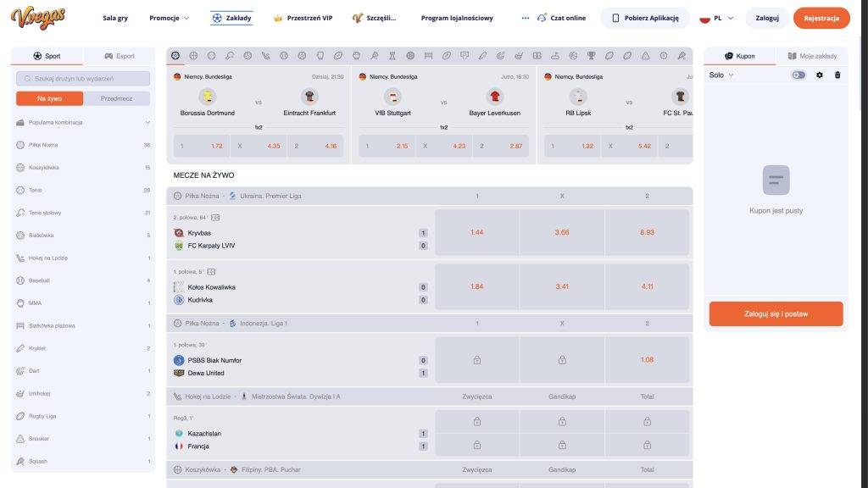This screenshot has height=488, width=868.
Task: Select Bayer Leverkusen odds 2.87
Action: pos(501,146)
